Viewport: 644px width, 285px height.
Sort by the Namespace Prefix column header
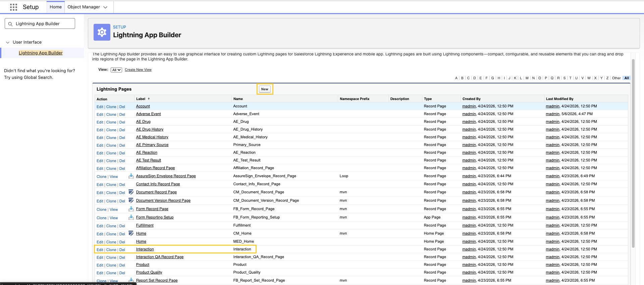tap(355, 99)
